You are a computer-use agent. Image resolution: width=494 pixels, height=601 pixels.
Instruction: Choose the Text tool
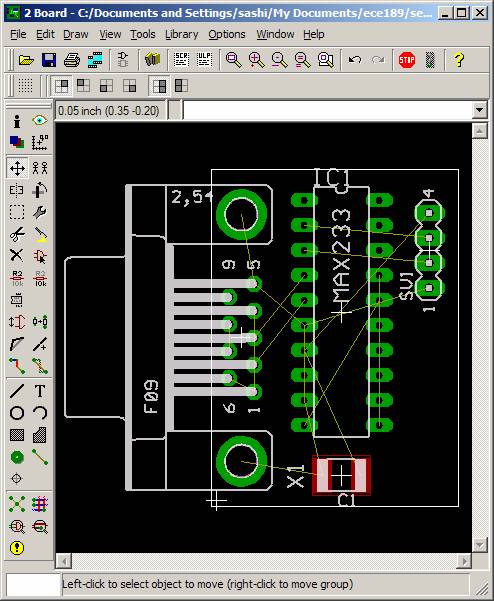tap(40, 391)
